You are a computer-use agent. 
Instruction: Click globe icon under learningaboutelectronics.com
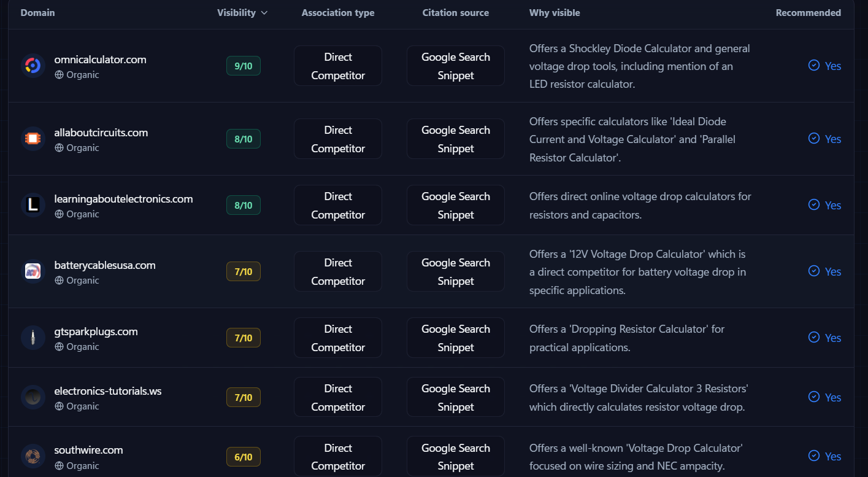coord(59,214)
